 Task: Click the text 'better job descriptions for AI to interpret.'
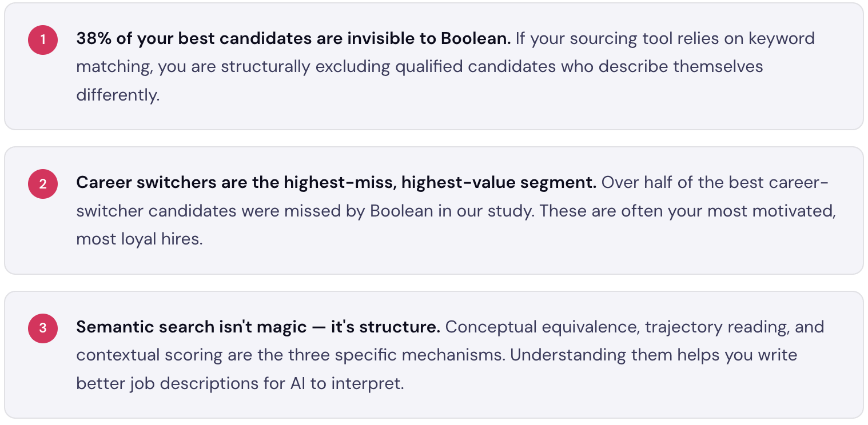[x=240, y=383]
